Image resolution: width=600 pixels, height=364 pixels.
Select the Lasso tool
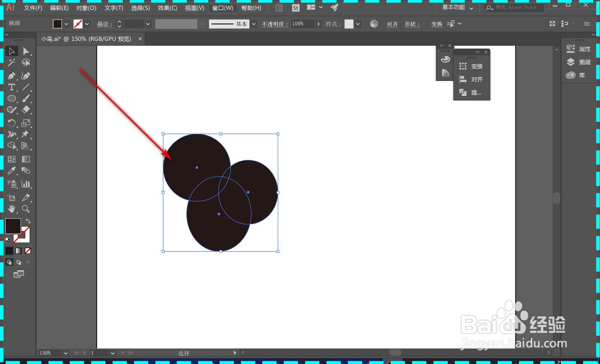26,63
